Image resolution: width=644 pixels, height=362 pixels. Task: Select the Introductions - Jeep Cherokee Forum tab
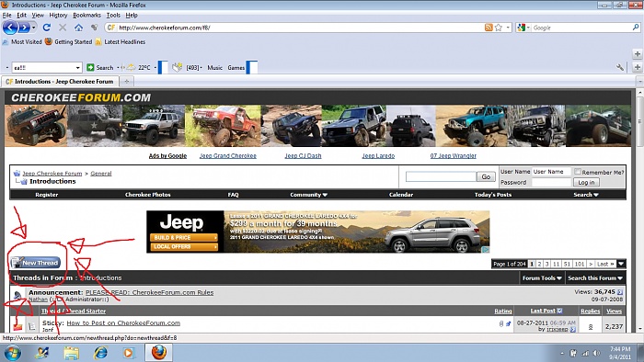tap(60, 81)
